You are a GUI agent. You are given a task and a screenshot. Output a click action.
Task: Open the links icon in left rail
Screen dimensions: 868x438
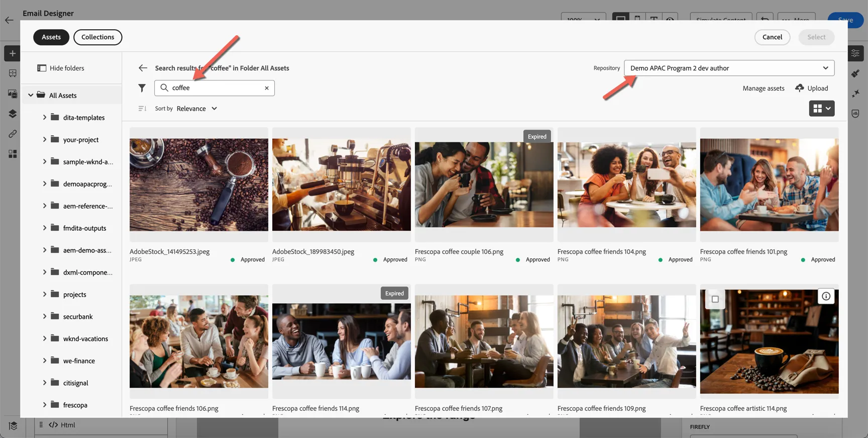coord(13,134)
